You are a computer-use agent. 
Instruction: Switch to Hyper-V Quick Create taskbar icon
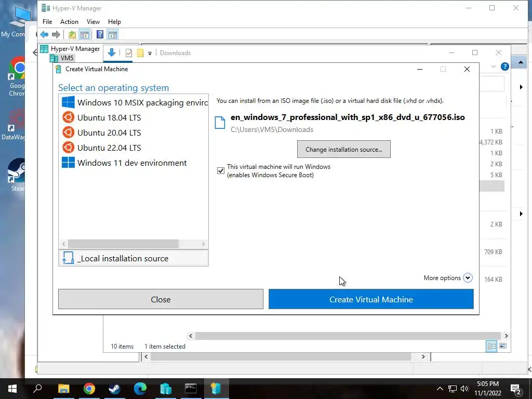[x=216, y=389]
